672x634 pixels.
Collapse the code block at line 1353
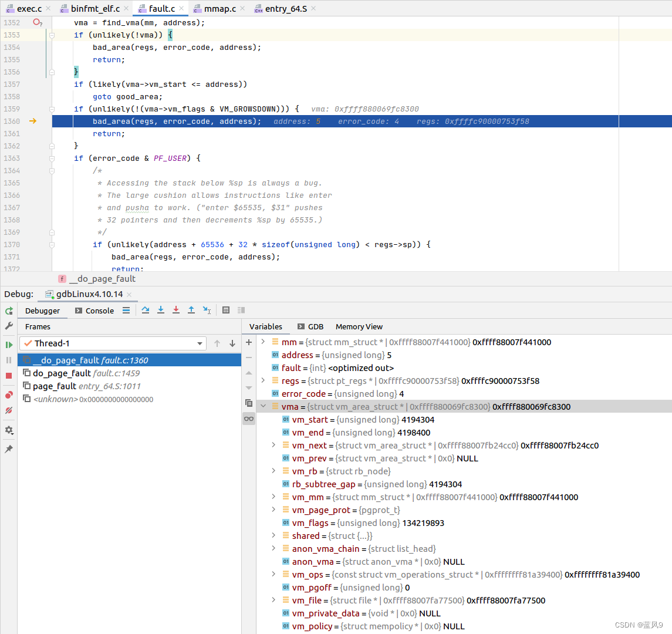pyautogui.click(x=52, y=35)
